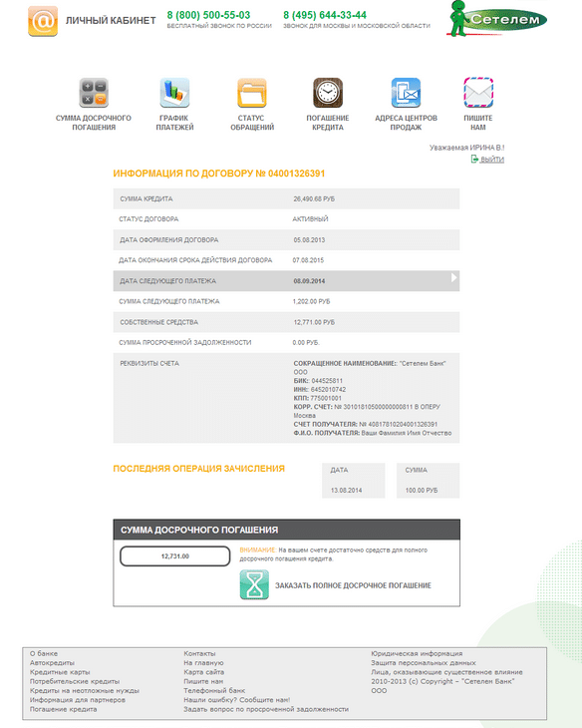Screen dimensions: 582x728
Task: Open the request status folder icon
Action: [252, 93]
